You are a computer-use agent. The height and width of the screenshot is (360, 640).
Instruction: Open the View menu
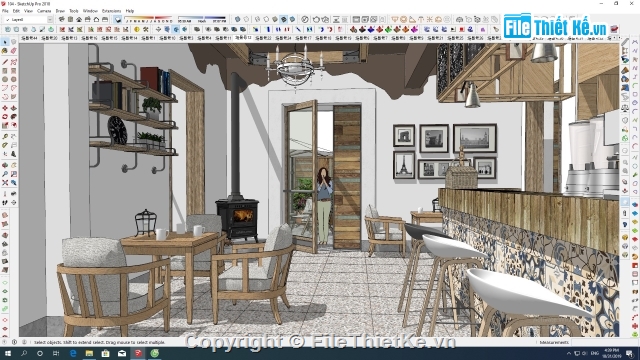(28, 11)
